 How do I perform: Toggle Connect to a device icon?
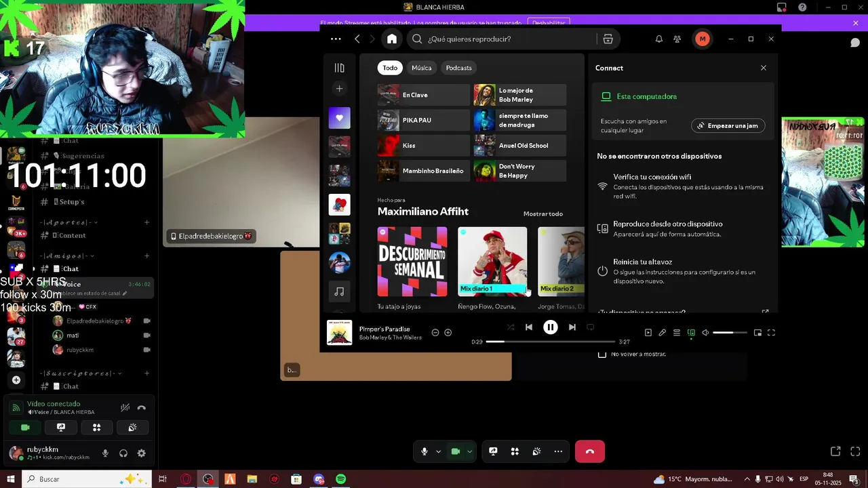tap(691, 333)
